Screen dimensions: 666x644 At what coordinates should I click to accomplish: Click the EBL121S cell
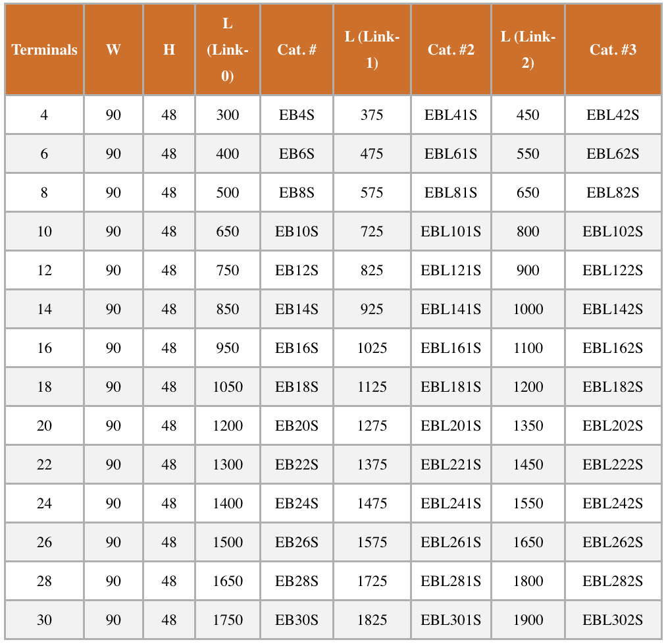tap(451, 271)
